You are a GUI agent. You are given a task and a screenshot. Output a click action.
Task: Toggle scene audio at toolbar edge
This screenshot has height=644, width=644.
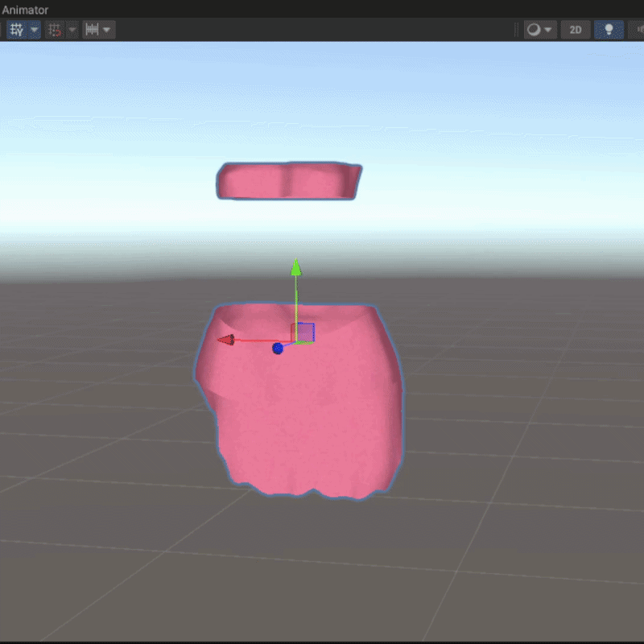pos(638,30)
